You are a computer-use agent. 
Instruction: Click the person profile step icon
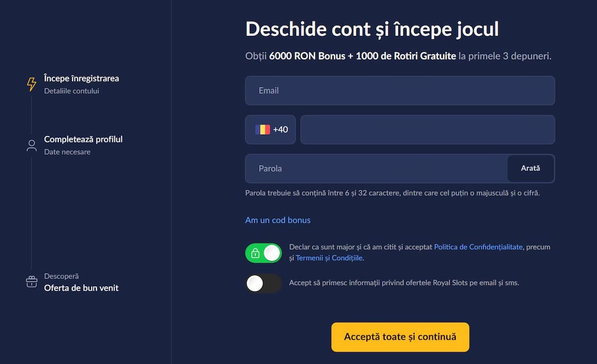pos(31,145)
